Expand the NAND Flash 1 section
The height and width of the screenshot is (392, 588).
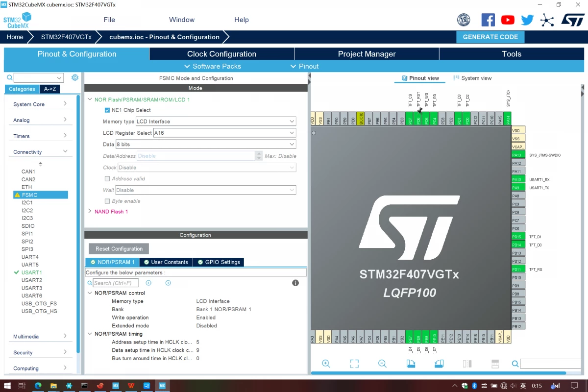click(x=90, y=211)
